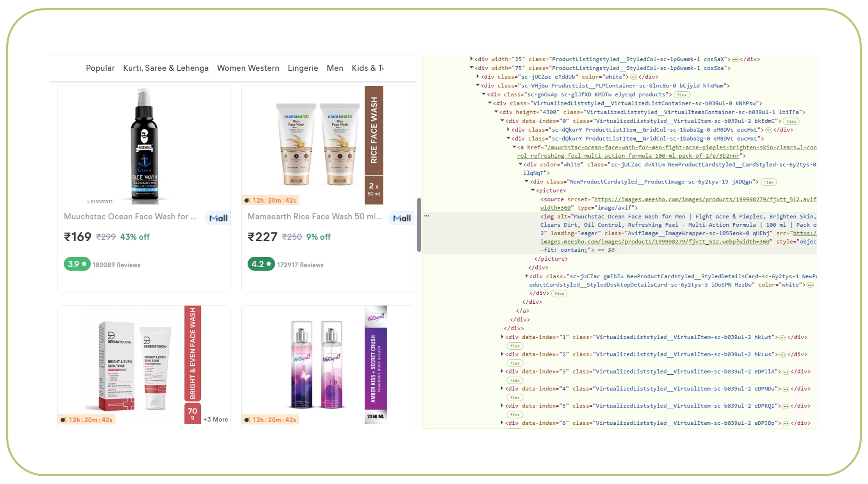The height and width of the screenshot is (484, 868).
Task: Click the Dermatouch Bright & Even image
Action: [x=144, y=365]
